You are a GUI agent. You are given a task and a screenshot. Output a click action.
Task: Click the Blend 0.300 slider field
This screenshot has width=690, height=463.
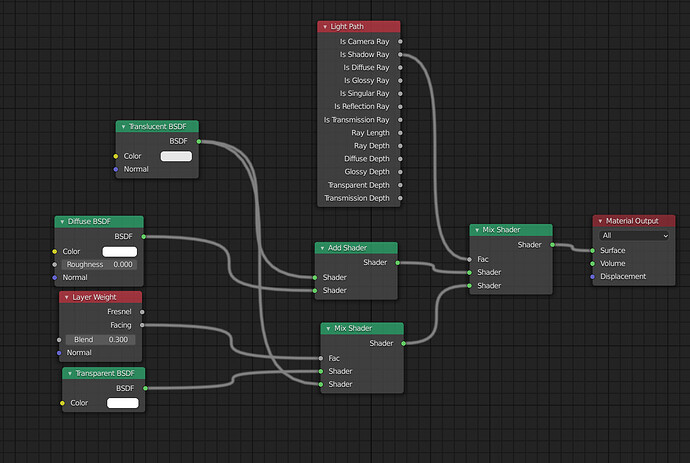(100, 340)
